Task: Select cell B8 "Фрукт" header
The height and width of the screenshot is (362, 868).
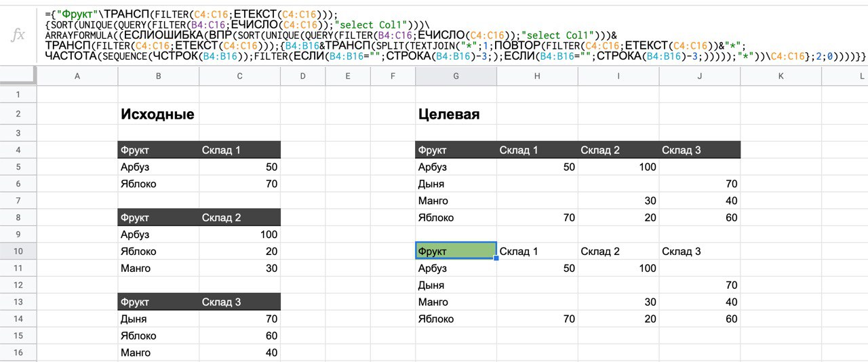Action: 158,218
